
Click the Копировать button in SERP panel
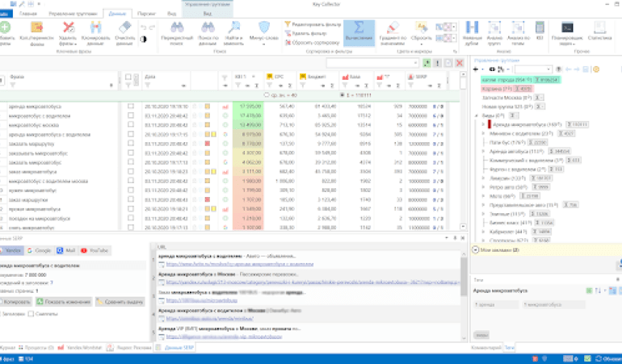15,302
